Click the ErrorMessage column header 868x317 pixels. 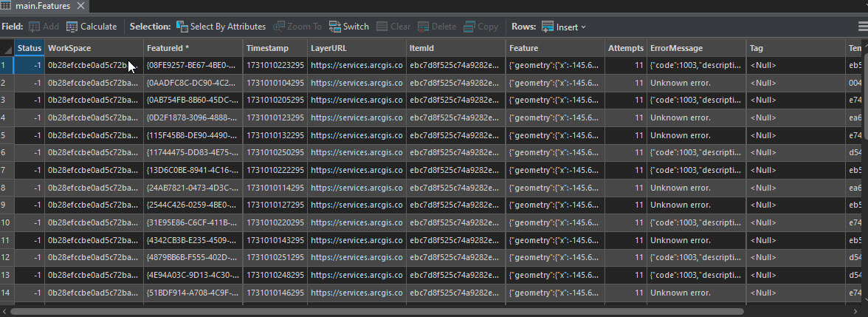(697, 48)
